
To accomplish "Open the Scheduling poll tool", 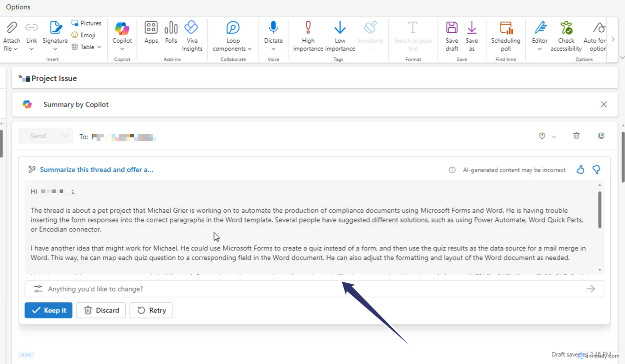I will click(x=505, y=35).
